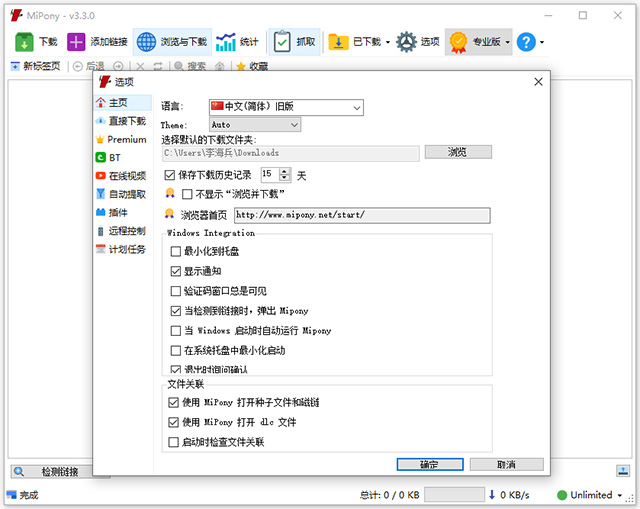
Task: Select 直接下载 in options sidebar
Action: click(x=123, y=121)
